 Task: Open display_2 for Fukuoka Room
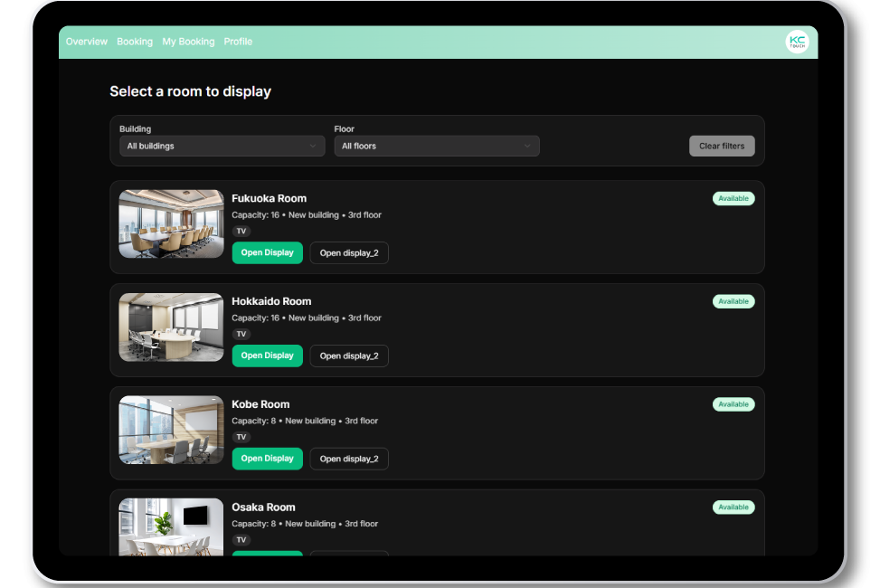(349, 253)
